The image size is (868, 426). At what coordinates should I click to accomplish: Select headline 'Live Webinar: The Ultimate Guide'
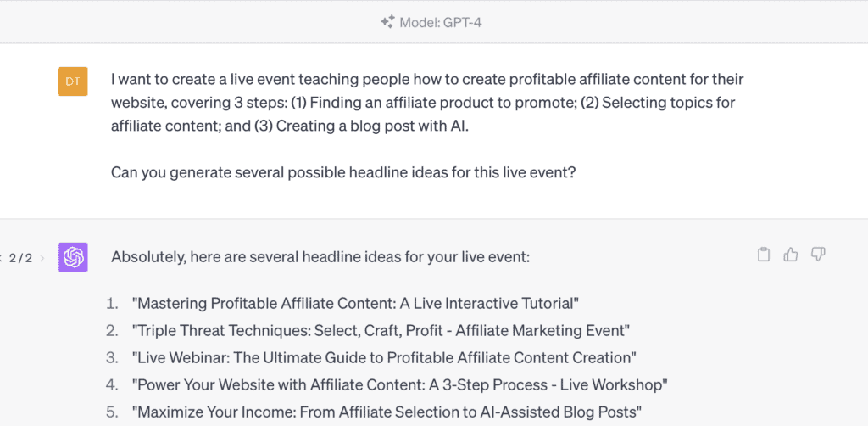tap(384, 358)
